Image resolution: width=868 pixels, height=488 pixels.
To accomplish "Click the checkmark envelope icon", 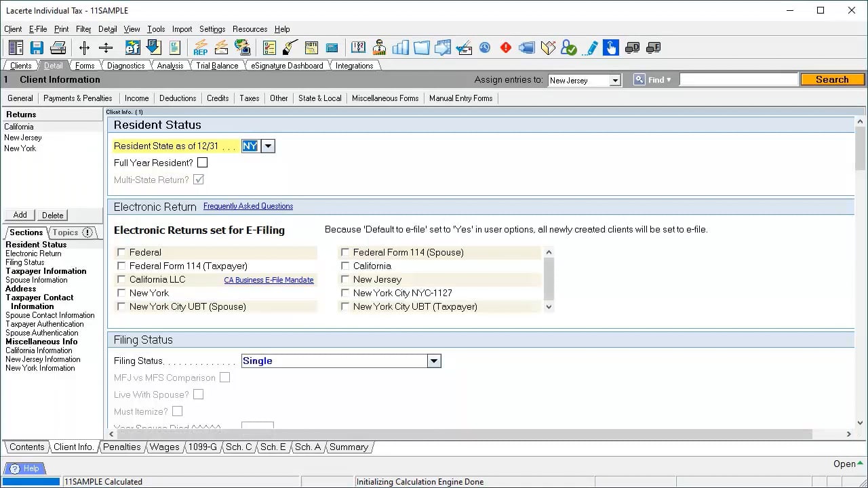I will pos(464,47).
